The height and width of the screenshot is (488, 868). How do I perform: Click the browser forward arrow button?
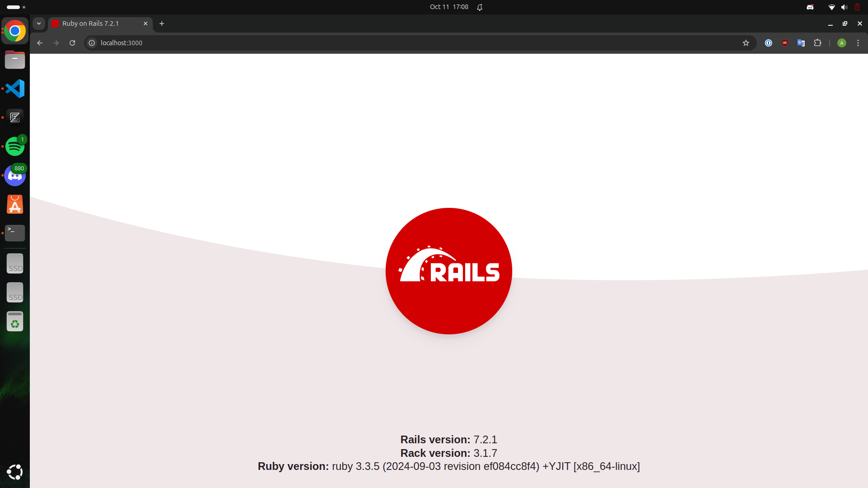(x=56, y=43)
